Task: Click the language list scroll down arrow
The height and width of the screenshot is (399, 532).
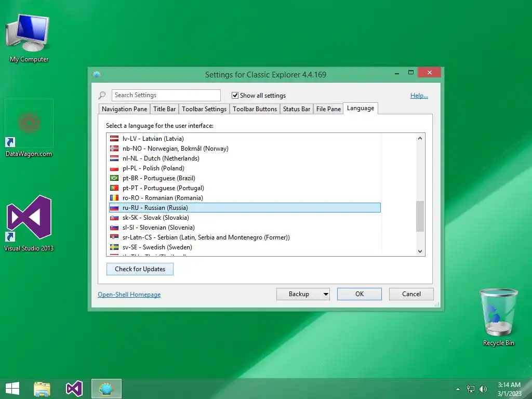Action: click(x=420, y=251)
